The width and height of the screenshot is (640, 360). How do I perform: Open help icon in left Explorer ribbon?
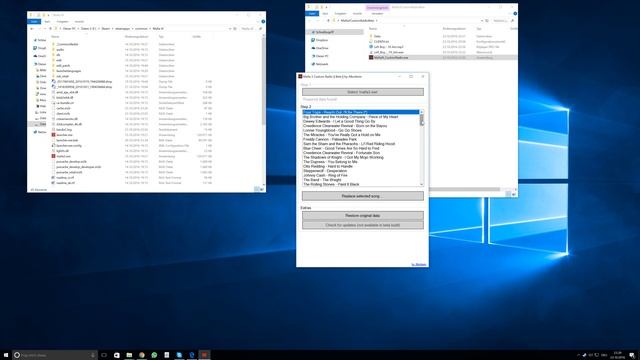pyautogui.click(x=263, y=21)
